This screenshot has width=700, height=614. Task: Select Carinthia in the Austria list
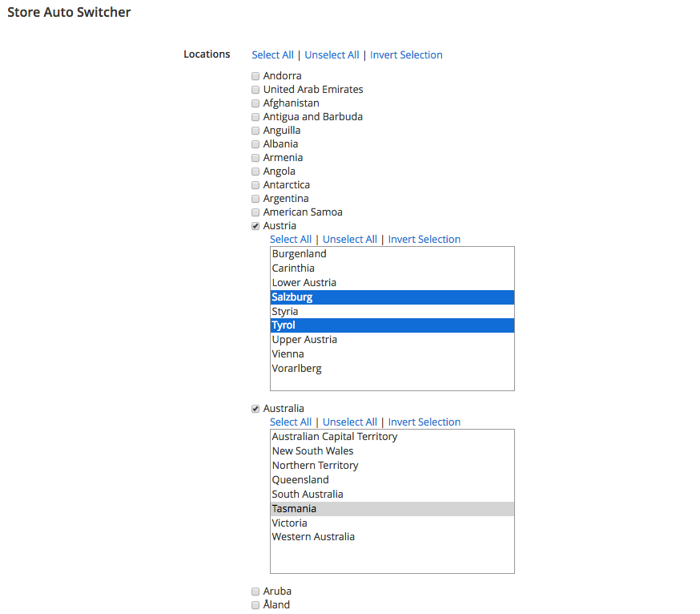pos(392,268)
